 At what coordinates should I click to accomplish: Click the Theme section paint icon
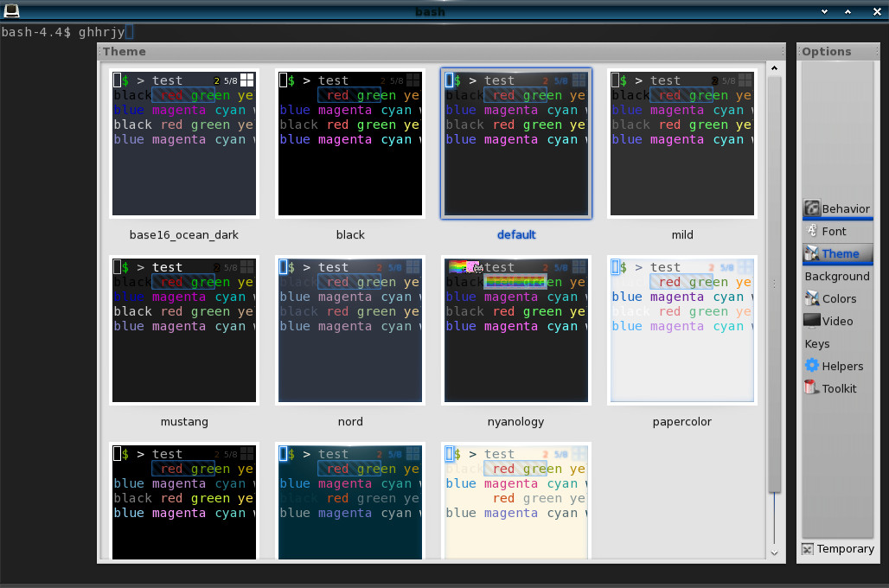pyautogui.click(x=812, y=252)
